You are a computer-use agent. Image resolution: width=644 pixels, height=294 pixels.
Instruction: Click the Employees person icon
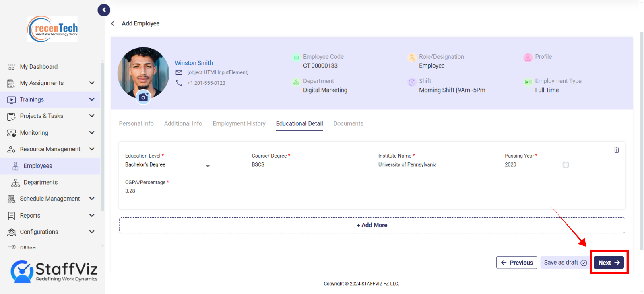click(x=15, y=166)
